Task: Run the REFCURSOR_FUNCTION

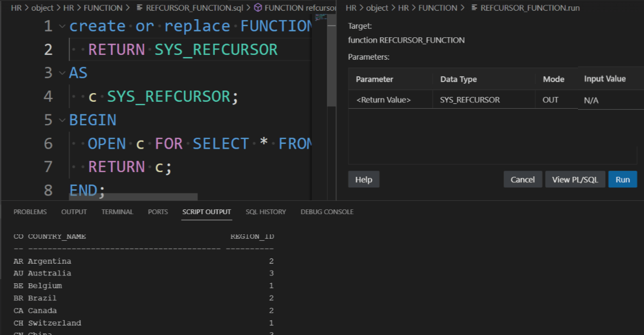Action: point(622,179)
